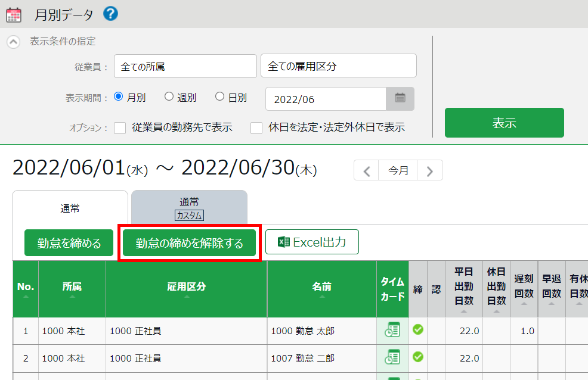Select the 週別 display period
Image resolution: width=588 pixels, height=380 pixels.
pyautogui.click(x=169, y=96)
